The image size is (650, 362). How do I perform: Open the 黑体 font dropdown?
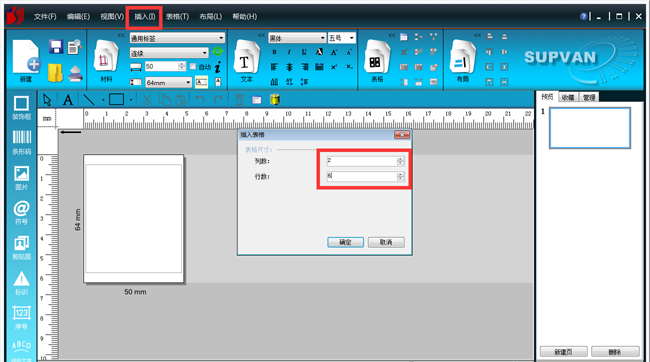(297, 38)
